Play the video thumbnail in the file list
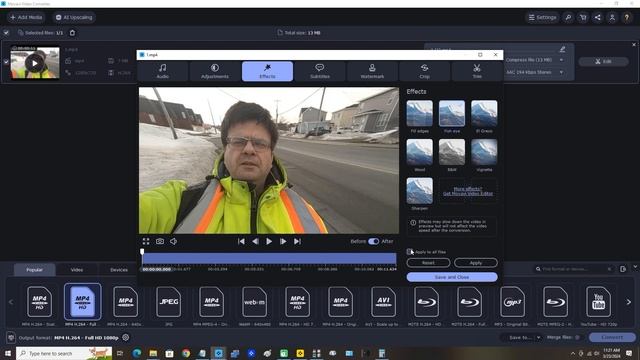Screen dimensions: 640x360 pos(35,63)
